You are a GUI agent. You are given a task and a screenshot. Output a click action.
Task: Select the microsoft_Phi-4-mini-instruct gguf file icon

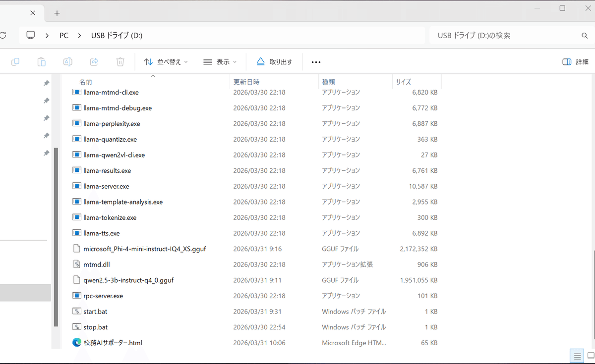point(76,249)
